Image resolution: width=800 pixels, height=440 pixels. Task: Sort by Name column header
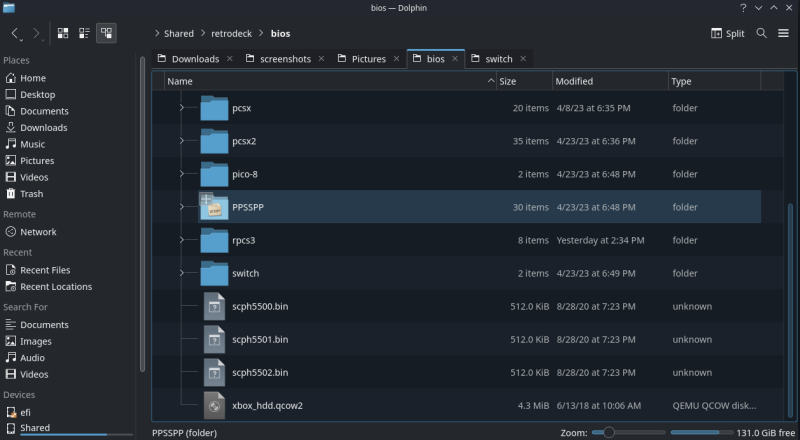tap(331, 81)
